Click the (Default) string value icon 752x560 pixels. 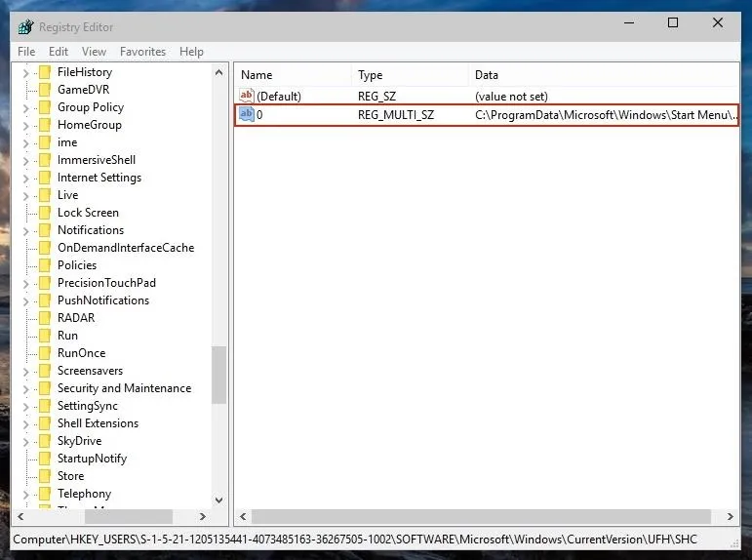coord(247,96)
